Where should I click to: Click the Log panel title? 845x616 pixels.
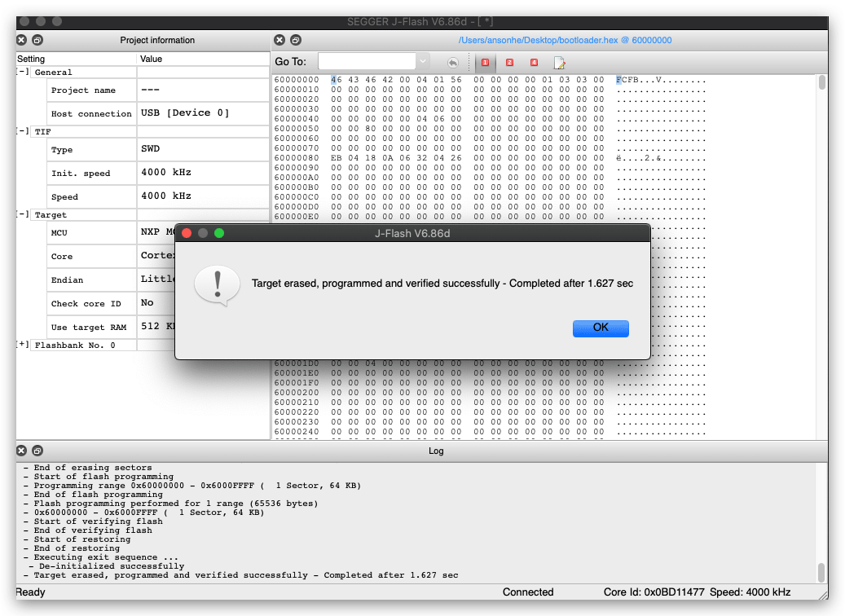point(436,451)
